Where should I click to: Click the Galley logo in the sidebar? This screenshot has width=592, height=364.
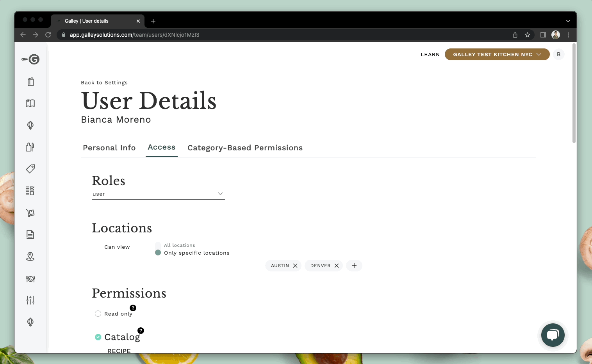31,59
